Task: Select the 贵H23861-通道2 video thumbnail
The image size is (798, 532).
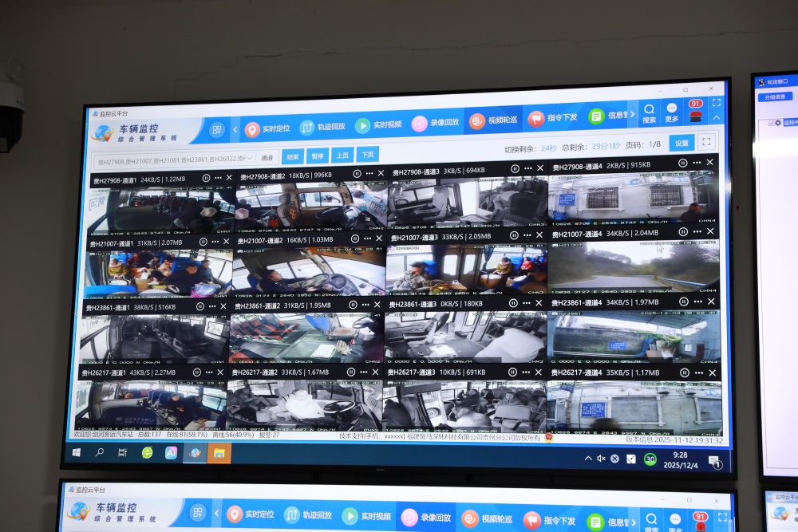Action: click(306, 337)
